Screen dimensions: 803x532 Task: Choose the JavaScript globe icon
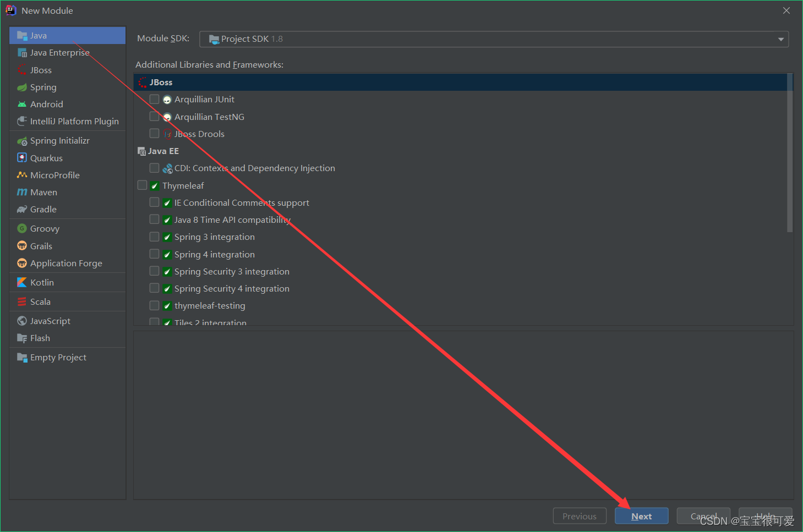click(22, 321)
